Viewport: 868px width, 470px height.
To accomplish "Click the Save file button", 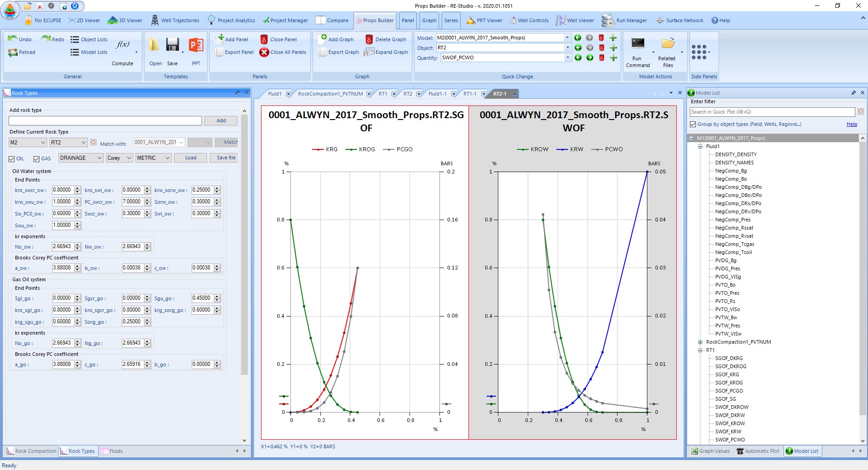I will pos(225,158).
